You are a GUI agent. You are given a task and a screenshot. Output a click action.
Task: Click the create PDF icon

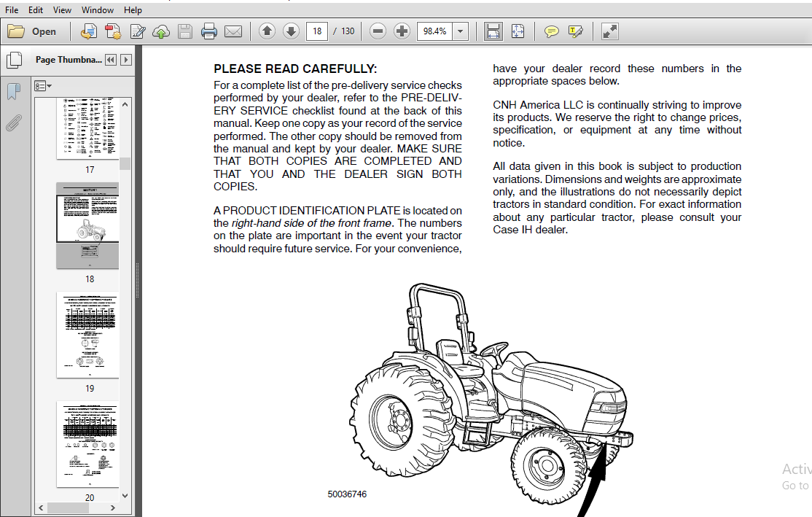click(88, 31)
